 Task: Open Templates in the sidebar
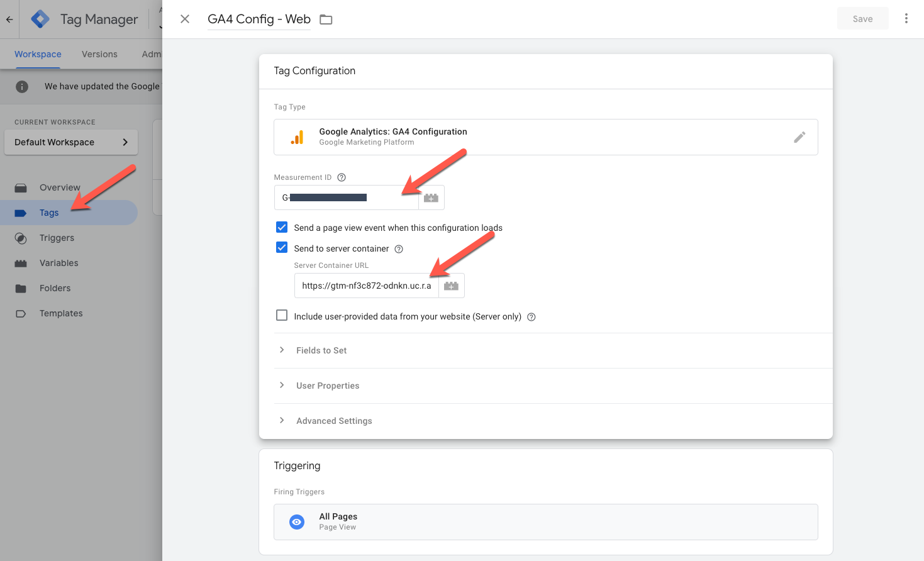[x=61, y=313]
